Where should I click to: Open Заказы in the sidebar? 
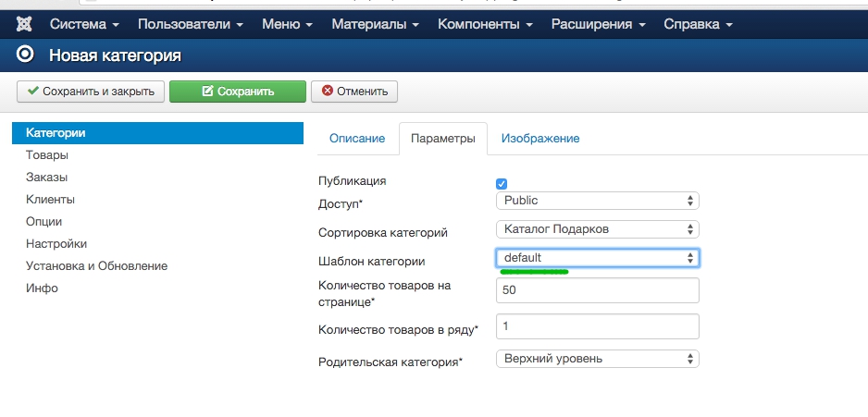click(x=46, y=178)
